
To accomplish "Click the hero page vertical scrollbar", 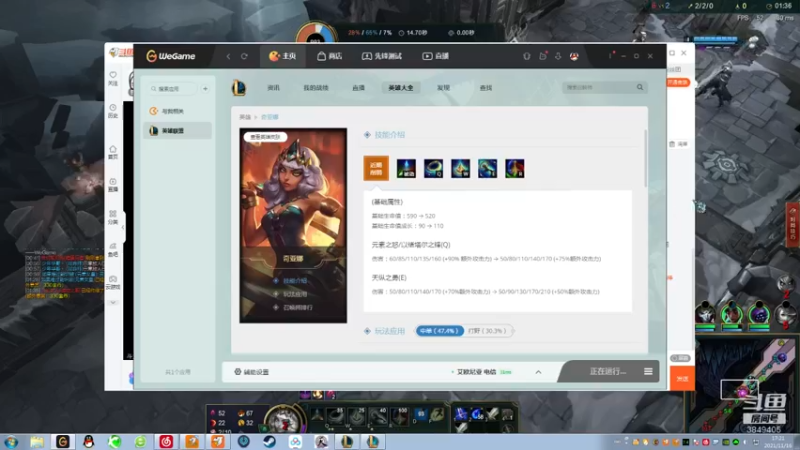I will pos(645,158).
